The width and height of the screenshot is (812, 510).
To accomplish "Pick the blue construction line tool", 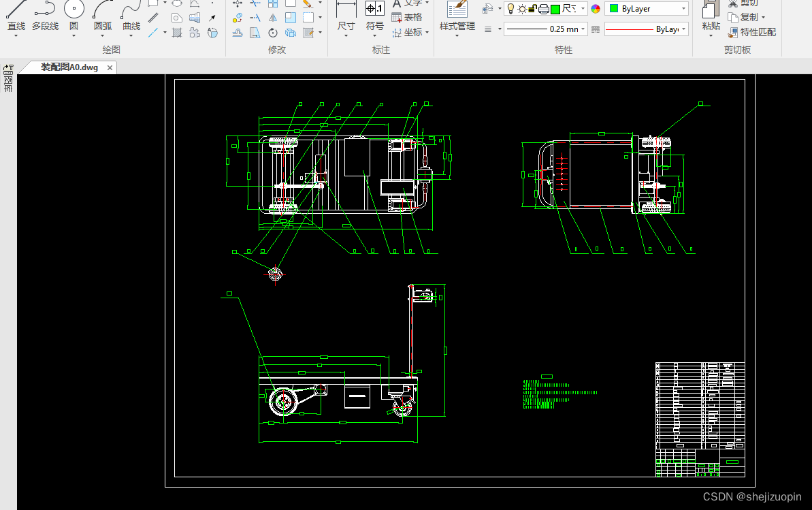I will click(x=153, y=33).
